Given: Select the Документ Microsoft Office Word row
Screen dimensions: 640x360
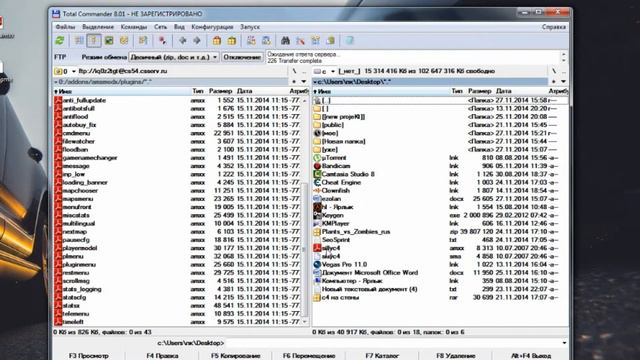Looking at the screenshot, I should tap(440, 273).
